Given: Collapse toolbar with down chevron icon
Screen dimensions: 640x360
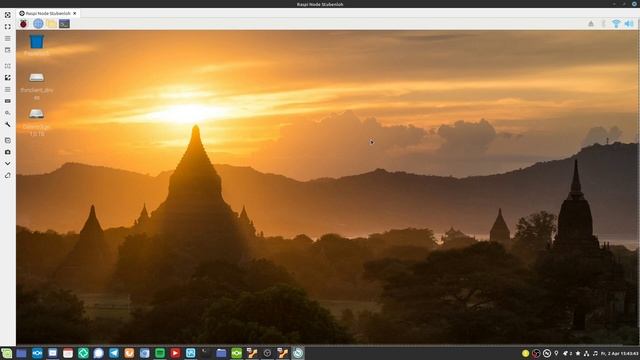Looking at the screenshot, I should pyautogui.click(x=7, y=163).
